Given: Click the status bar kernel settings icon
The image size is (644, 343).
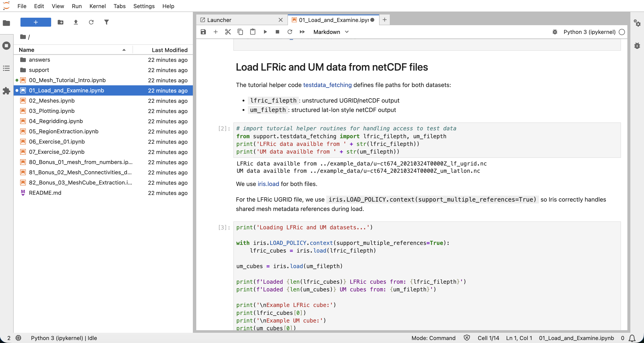Looking at the screenshot, I should click(x=18, y=338).
